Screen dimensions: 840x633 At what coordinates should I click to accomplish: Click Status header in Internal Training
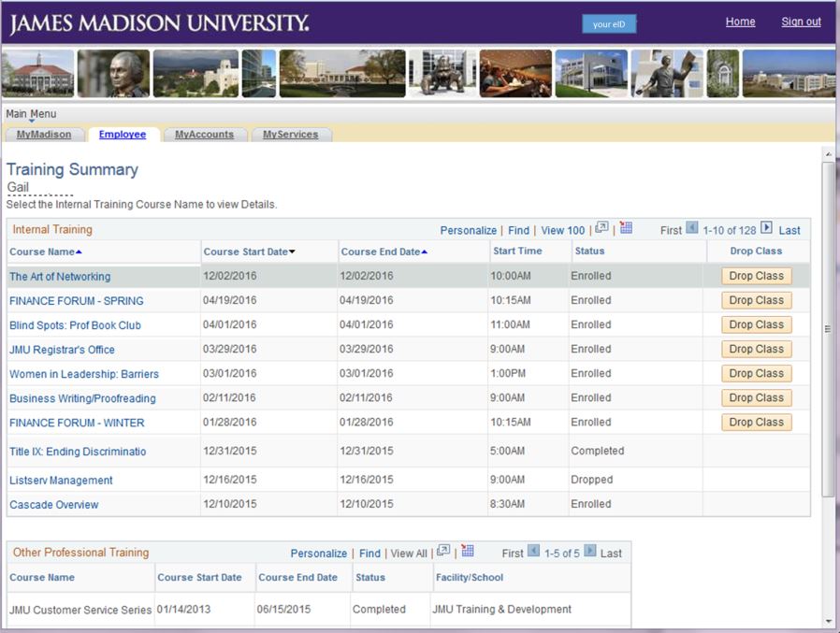tap(589, 251)
